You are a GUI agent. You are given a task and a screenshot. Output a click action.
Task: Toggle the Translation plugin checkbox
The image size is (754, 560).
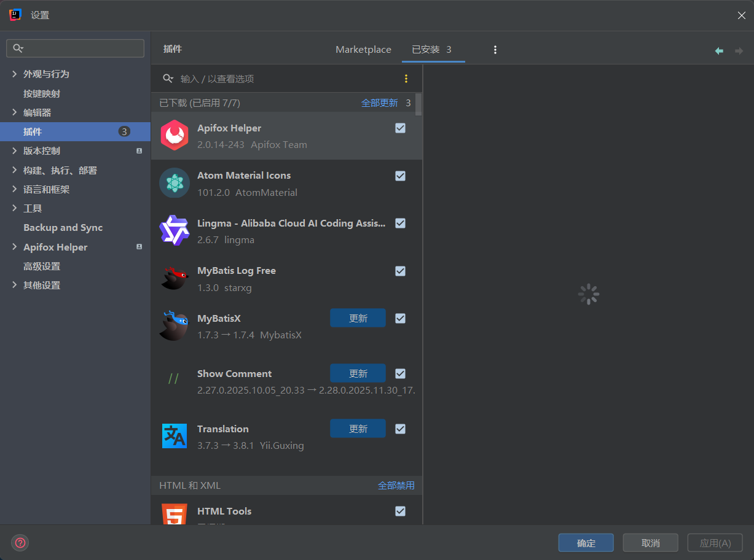[400, 429]
